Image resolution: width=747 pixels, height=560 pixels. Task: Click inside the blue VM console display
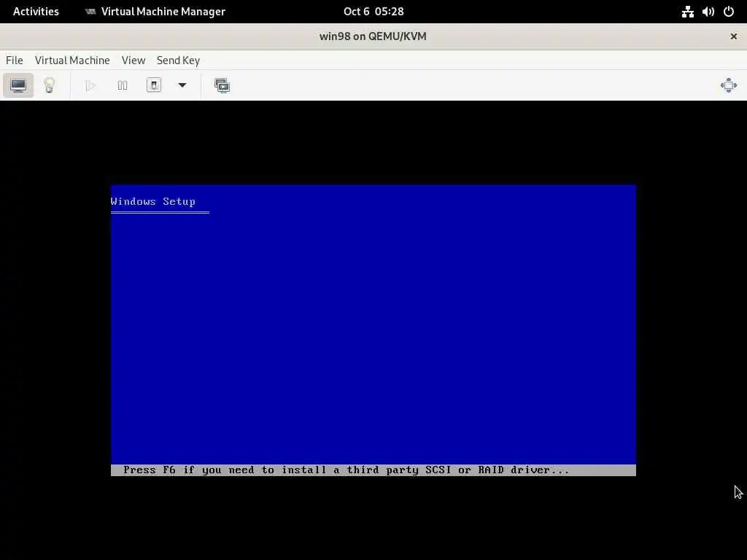pyautogui.click(x=373, y=330)
